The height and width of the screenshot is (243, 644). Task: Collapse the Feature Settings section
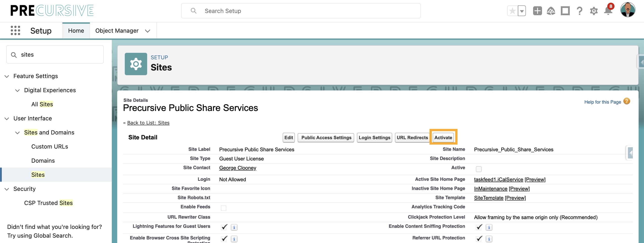click(x=6, y=76)
